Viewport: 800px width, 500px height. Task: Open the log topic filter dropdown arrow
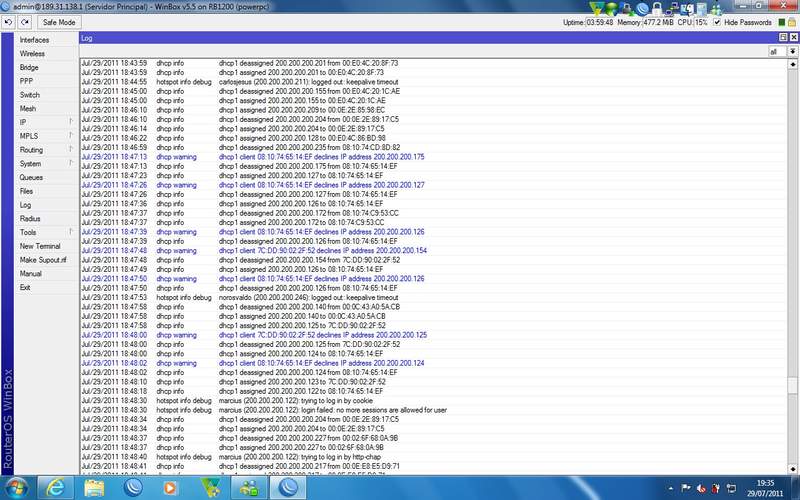tap(792, 52)
